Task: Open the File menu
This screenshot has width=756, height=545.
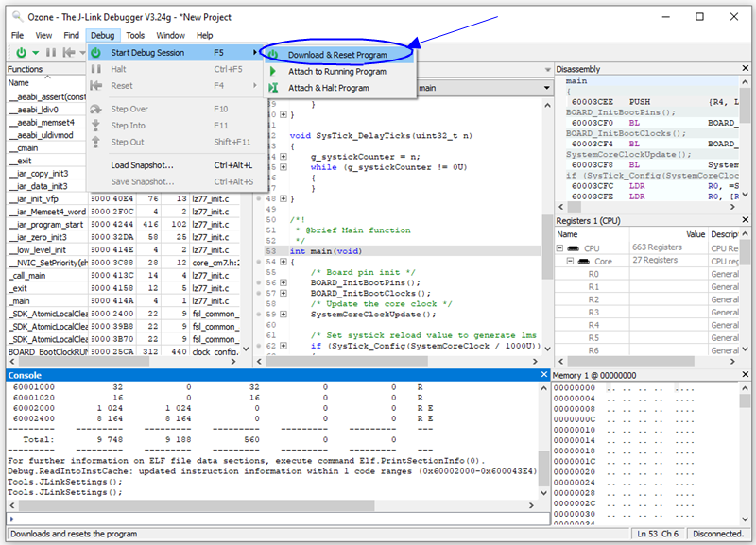Action: (x=17, y=35)
